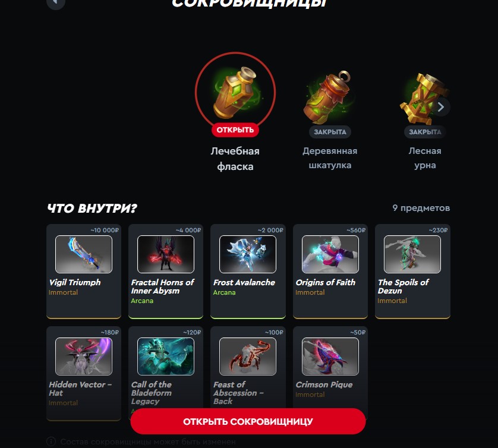Select the Лесная урна treasure icon
Image resolution: width=498 pixels, height=448 pixels.
coord(424,99)
